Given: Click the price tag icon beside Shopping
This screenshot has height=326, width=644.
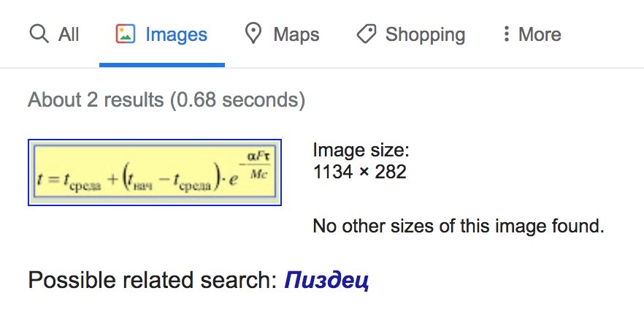Looking at the screenshot, I should click(x=366, y=34).
